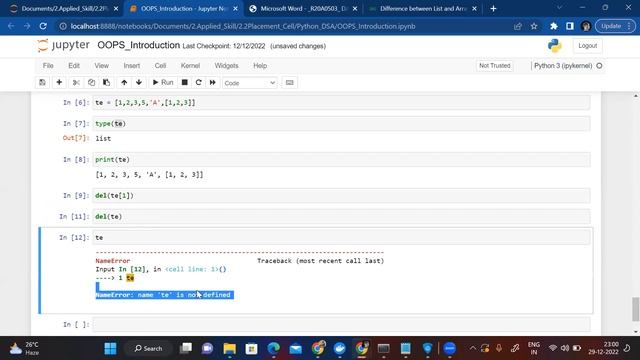Move selected cell down arrow
The height and width of the screenshot is (360, 640).
click(x=139, y=82)
